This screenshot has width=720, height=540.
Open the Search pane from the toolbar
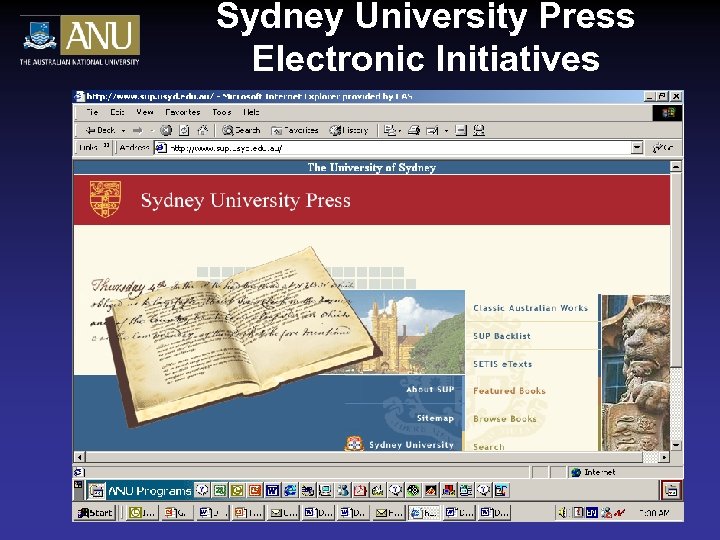241,130
